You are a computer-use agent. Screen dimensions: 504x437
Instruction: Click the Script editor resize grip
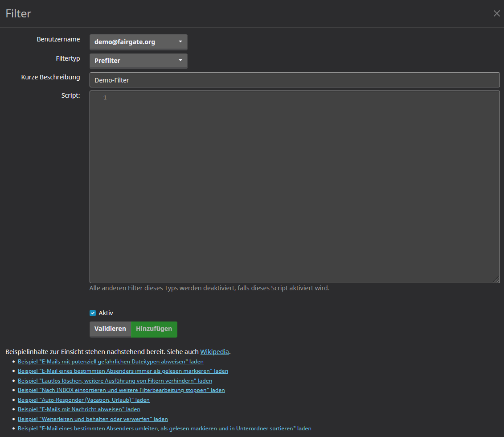pyautogui.click(x=496, y=280)
